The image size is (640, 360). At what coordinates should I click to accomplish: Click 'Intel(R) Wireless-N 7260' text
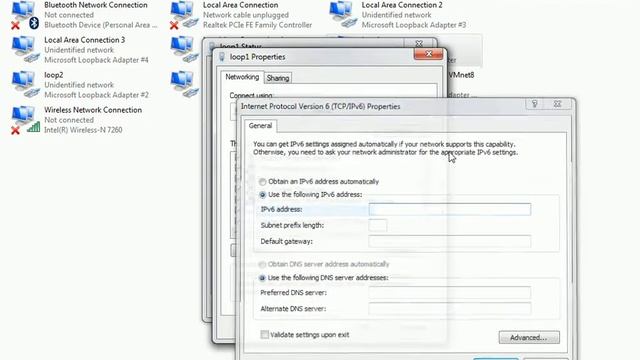(83, 130)
